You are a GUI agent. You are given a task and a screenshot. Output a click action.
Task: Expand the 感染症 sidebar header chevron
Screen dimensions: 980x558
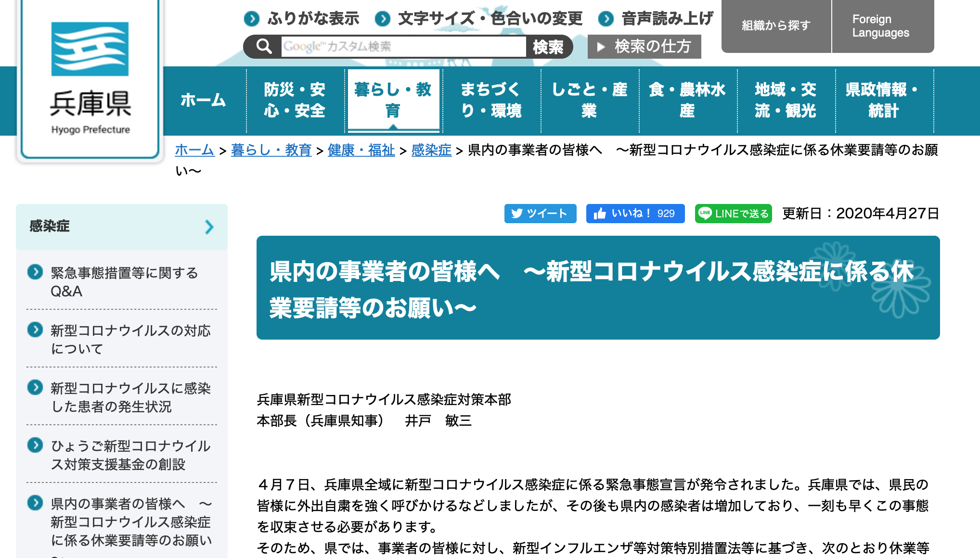click(209, 227)
